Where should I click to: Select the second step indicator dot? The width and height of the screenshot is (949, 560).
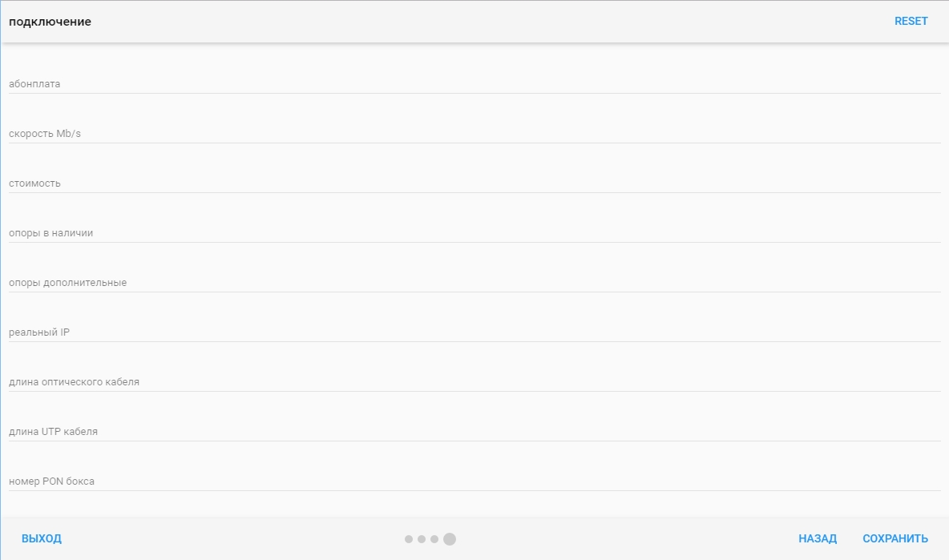coord(422,539)
